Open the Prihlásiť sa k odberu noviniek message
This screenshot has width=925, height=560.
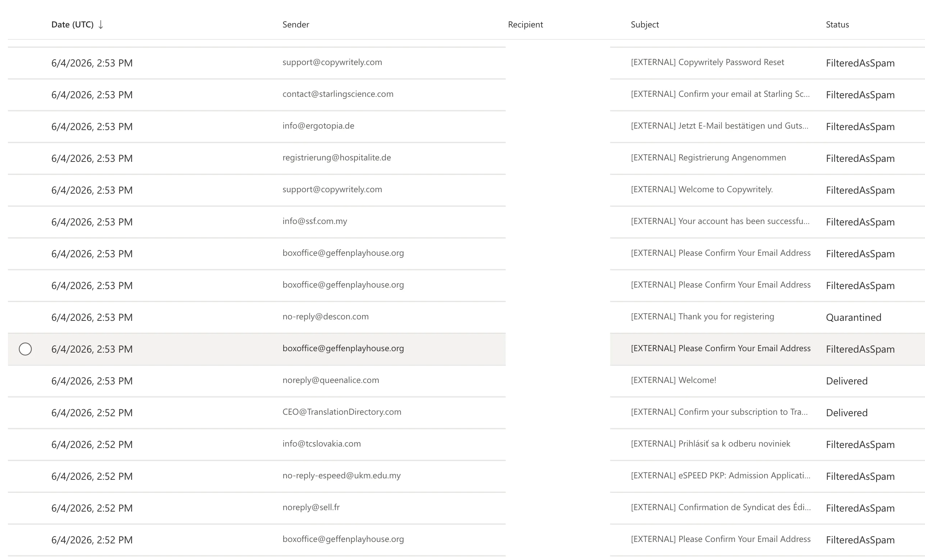pos(710,444)
